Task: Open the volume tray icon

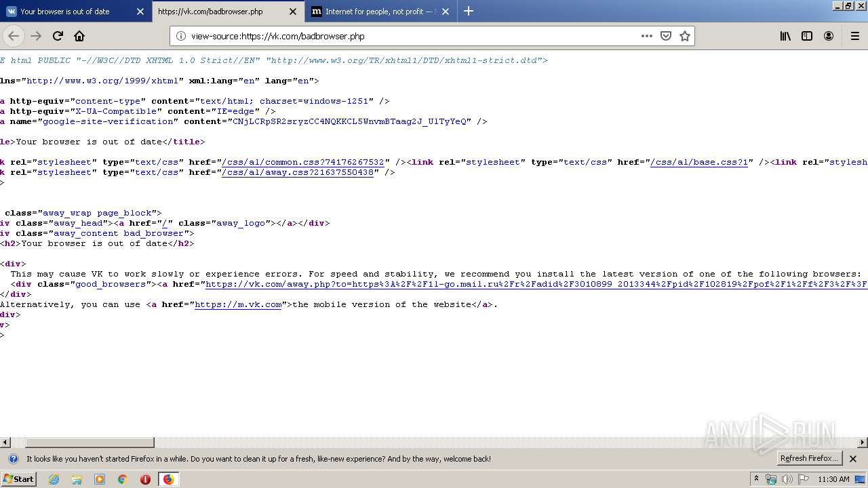Action: [x=787, y=479]
